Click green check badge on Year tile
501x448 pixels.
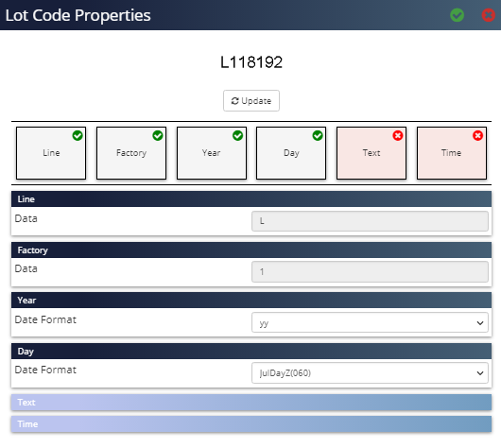pos(237,135)
